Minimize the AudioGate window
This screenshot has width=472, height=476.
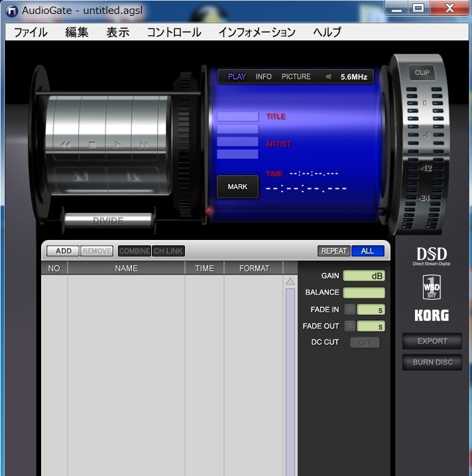pos(396,9)
